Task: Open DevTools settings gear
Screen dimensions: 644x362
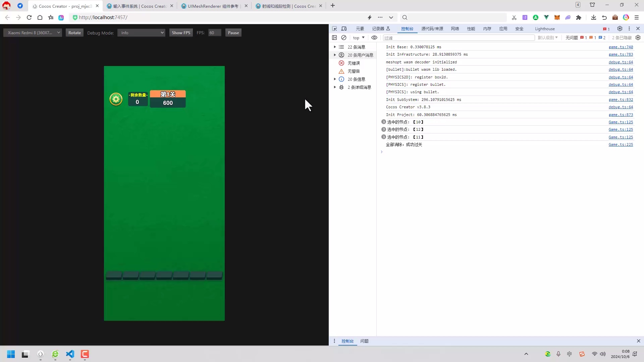Action: [x=620, y=29]
